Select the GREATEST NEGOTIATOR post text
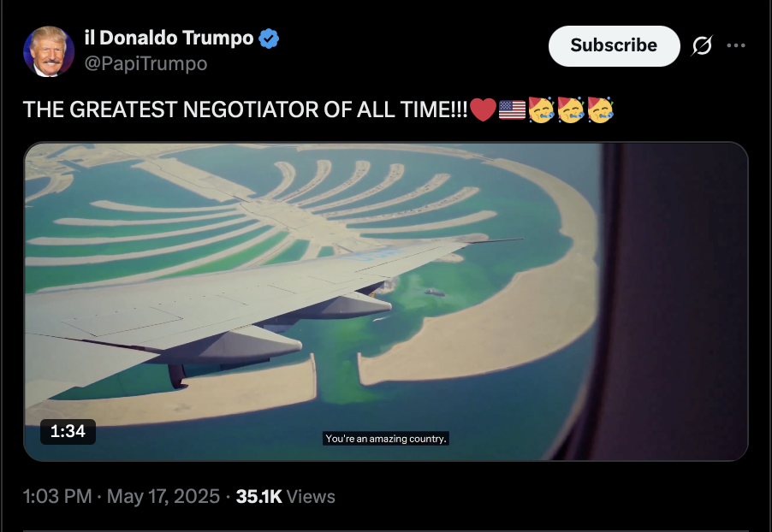 pyautogui.click(x=245, y=109)
